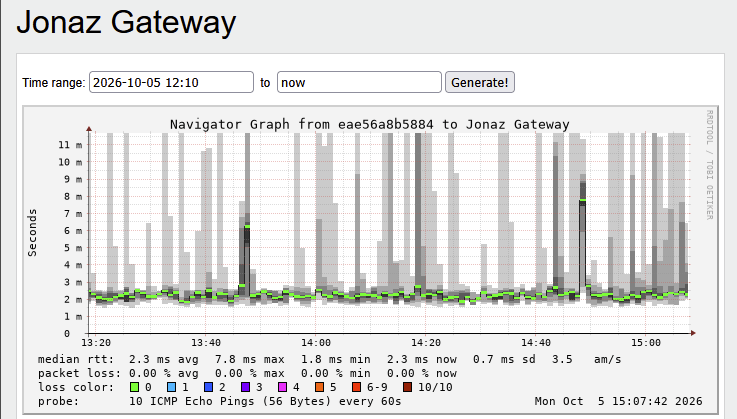Click the '0.7 ms sd' value
The image size is (737, 419).
coord(504,359)
